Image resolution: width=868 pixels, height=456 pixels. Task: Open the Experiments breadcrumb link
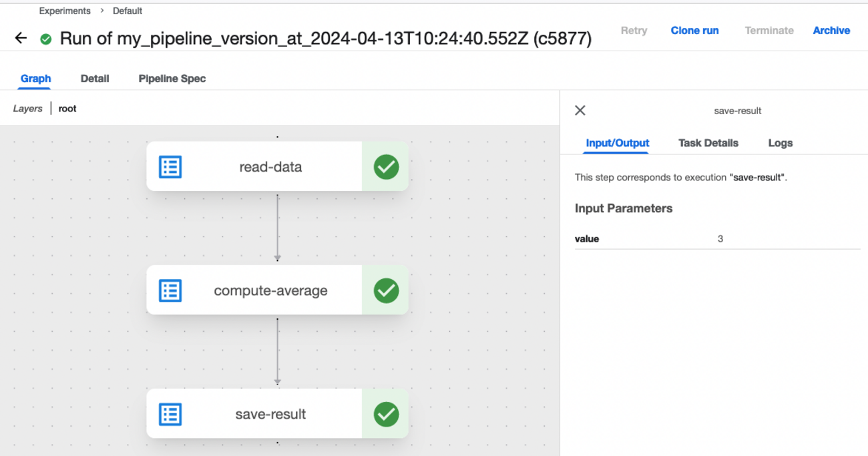(x=64, y=11)
